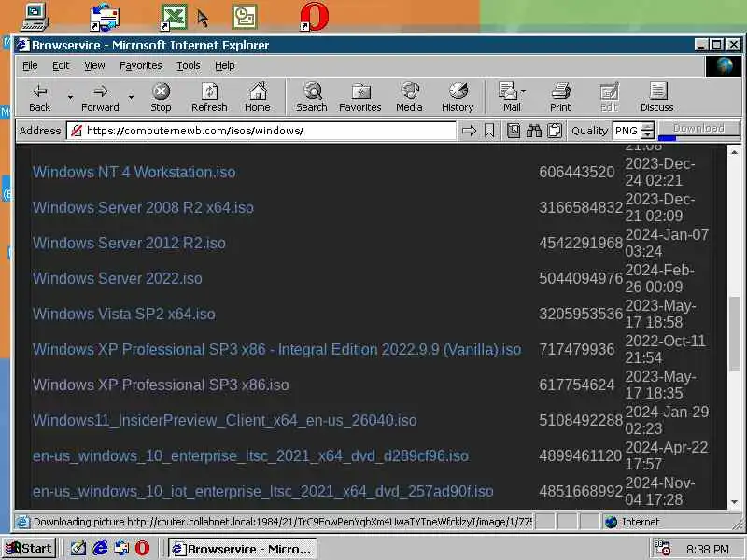Open Windows Vista SP2 x64.iso link
The width and height of the screenshot is (747, 560).
(x=124, y=314)
